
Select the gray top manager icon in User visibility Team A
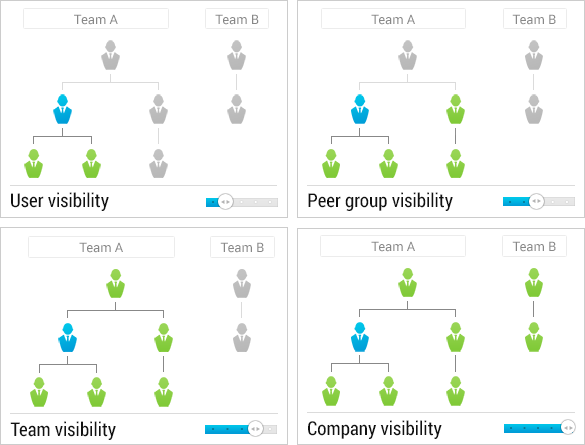[110, 55]
